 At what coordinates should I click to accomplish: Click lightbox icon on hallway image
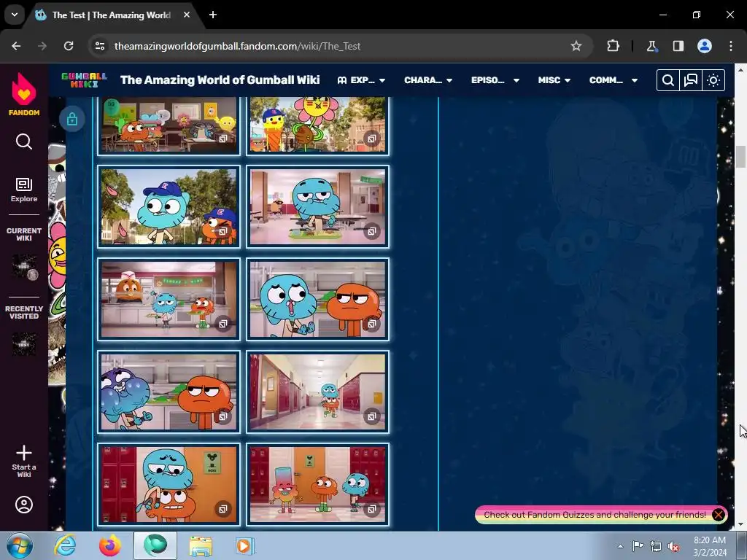pyautogui.click(x=371, y=416)
